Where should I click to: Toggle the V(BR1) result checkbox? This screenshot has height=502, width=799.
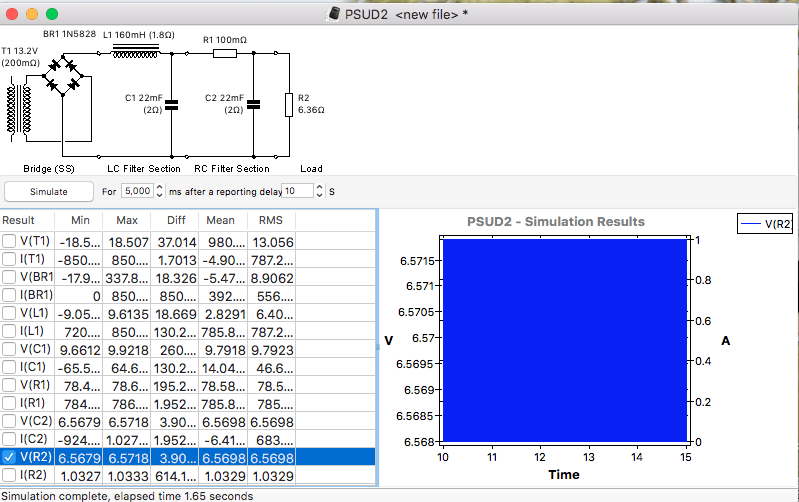pos(9,277)
